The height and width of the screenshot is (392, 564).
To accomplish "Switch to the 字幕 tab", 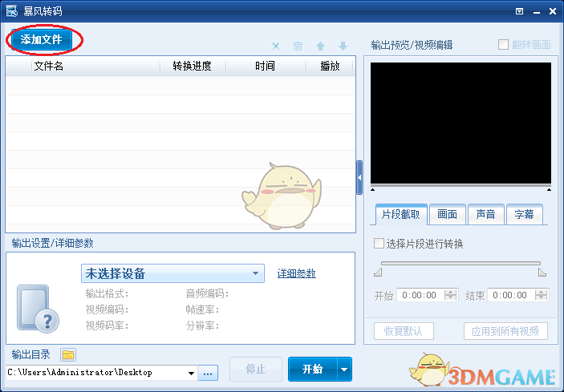I will coord(524,215).
